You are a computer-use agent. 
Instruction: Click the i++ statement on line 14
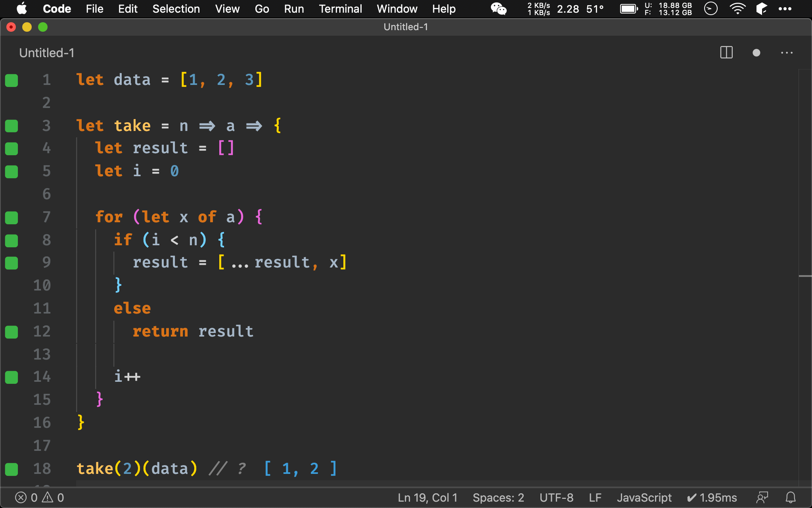pos(127,377)
